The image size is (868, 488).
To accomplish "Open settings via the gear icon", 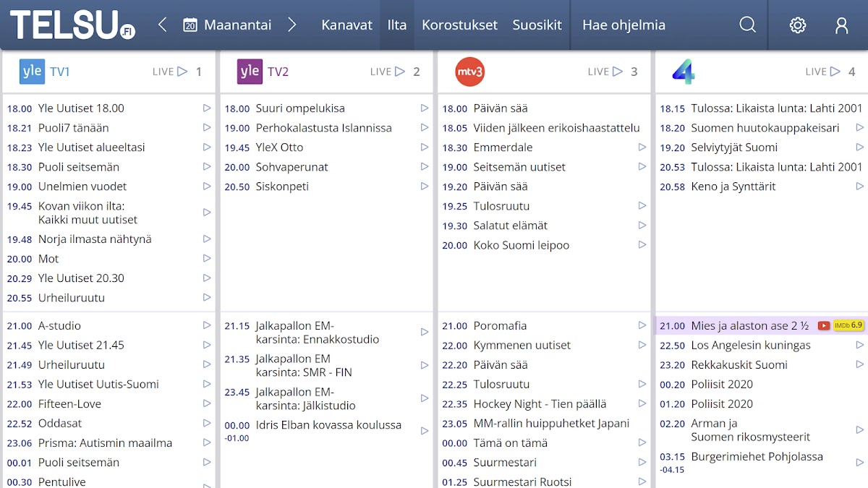I will click(x=797, y=25).
